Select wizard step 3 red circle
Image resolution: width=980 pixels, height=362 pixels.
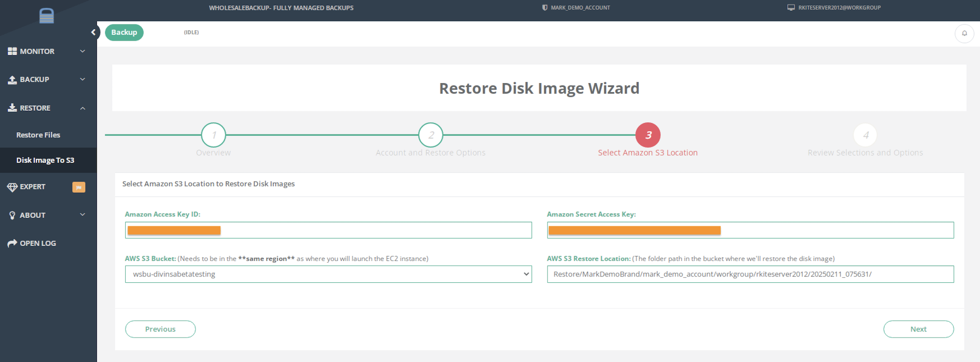[648, 135]
